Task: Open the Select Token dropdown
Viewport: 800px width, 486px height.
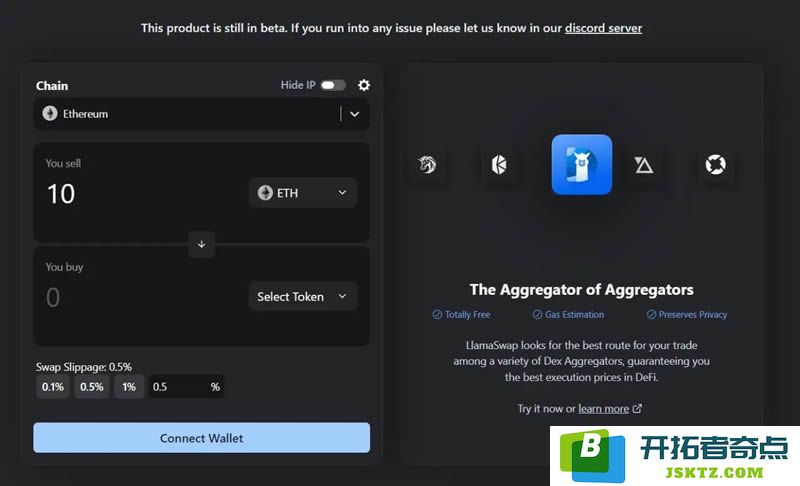Action: click(303, 296)
